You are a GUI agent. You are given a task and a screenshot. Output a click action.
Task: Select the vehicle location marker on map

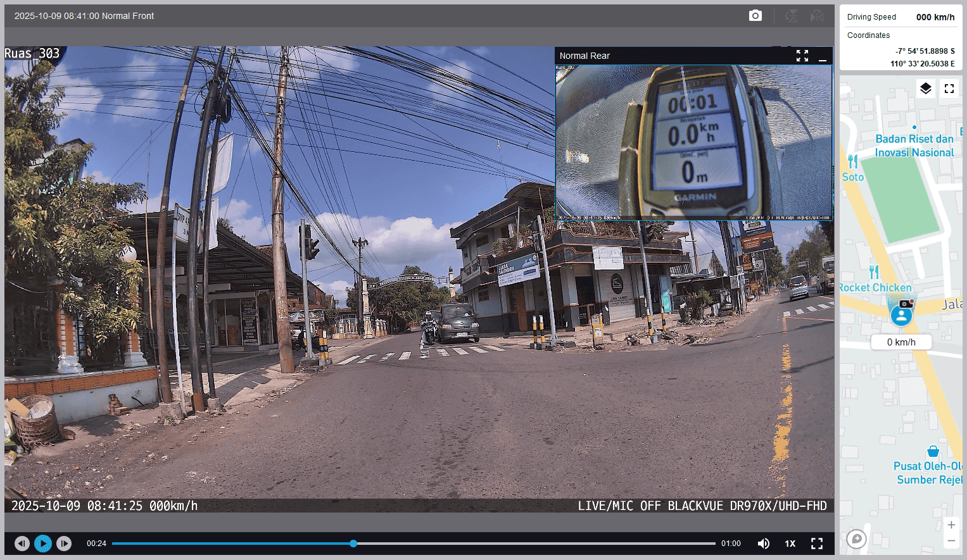[x=902, y=314]
